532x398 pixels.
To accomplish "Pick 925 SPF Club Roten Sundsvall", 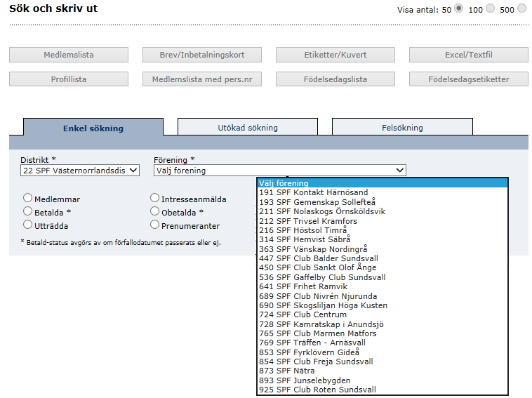I will pos(383,390).
